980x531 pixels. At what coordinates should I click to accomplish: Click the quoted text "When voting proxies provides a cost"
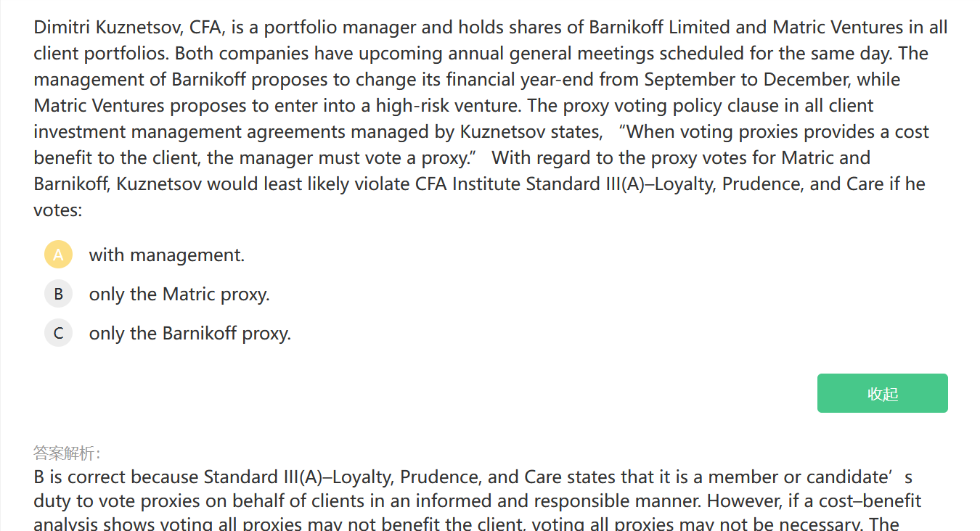tap(777, 132)
